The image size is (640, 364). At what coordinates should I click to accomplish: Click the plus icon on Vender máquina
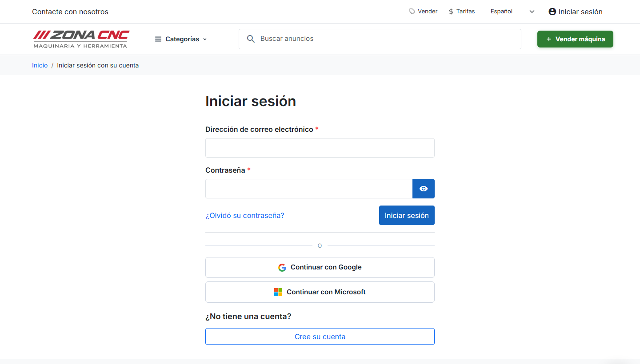549,39
